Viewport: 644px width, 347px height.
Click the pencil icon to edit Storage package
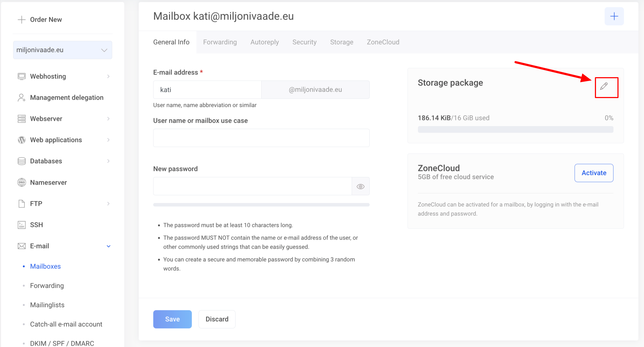coord(604,86)
